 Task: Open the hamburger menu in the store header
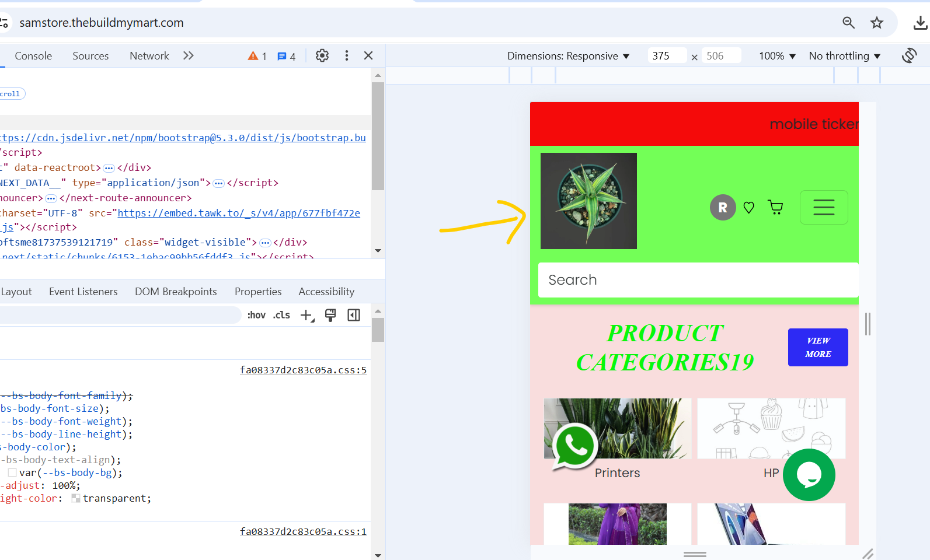click(824, 207)
